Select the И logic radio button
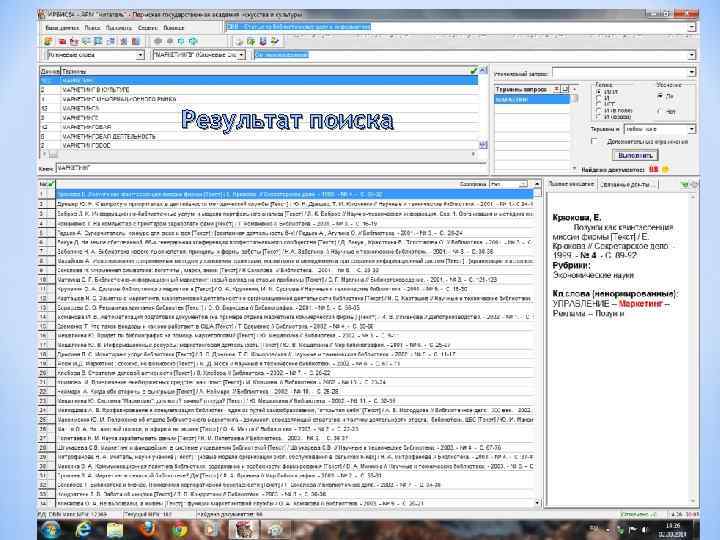720x540 pixels. tap(599, 98)
